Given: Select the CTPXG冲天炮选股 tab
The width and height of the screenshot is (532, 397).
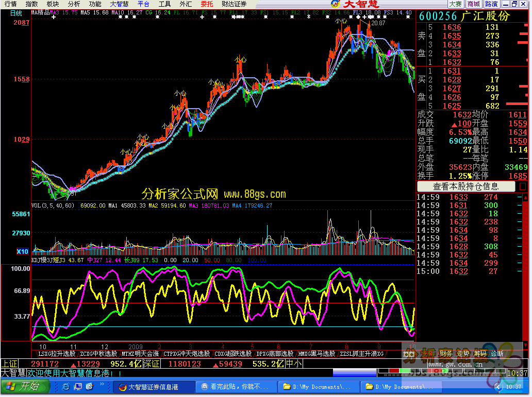Looking at the screenshot, I should point(187,354).
